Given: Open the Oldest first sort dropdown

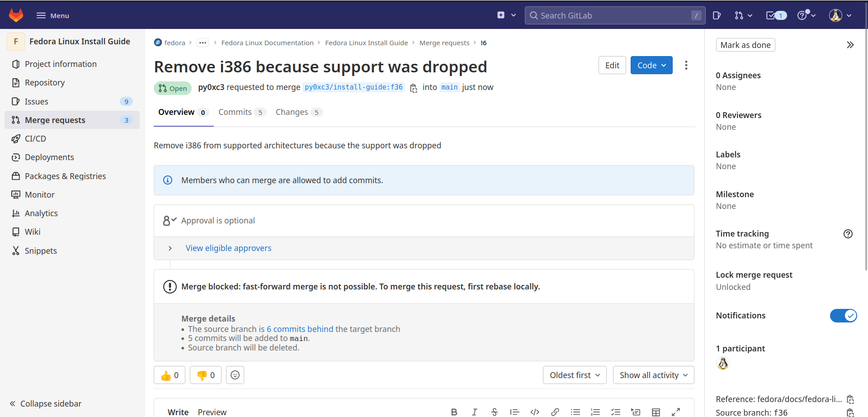Looking at the screenshot, I should click(x=575, y=375).
